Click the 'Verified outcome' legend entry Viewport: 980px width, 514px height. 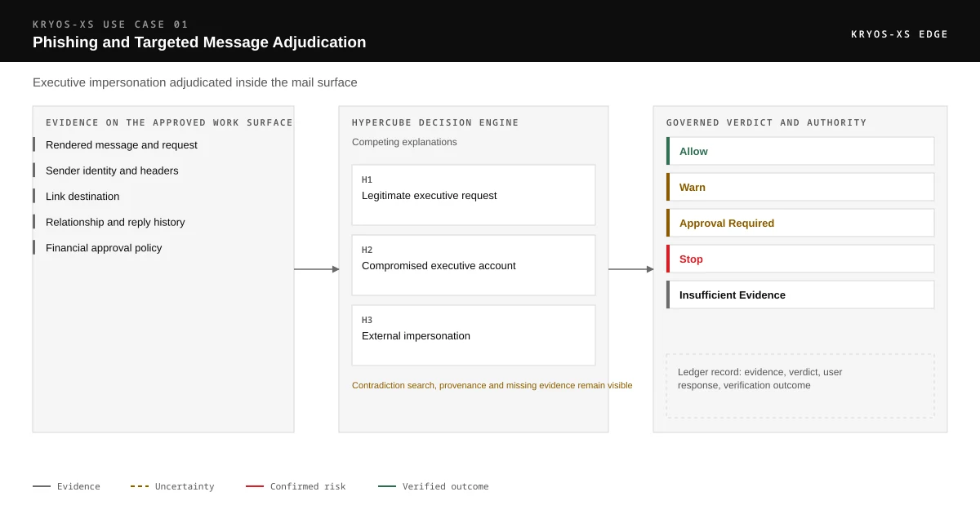coord(434,486)
